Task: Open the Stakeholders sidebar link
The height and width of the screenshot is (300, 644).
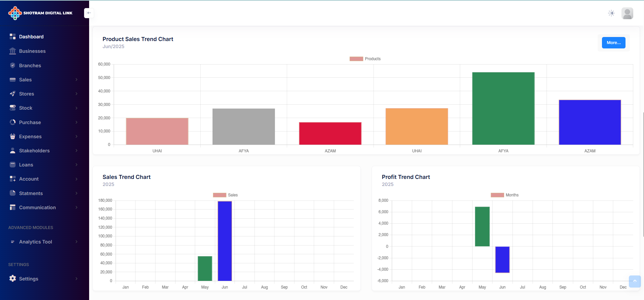Action: [x=34, y=151]
